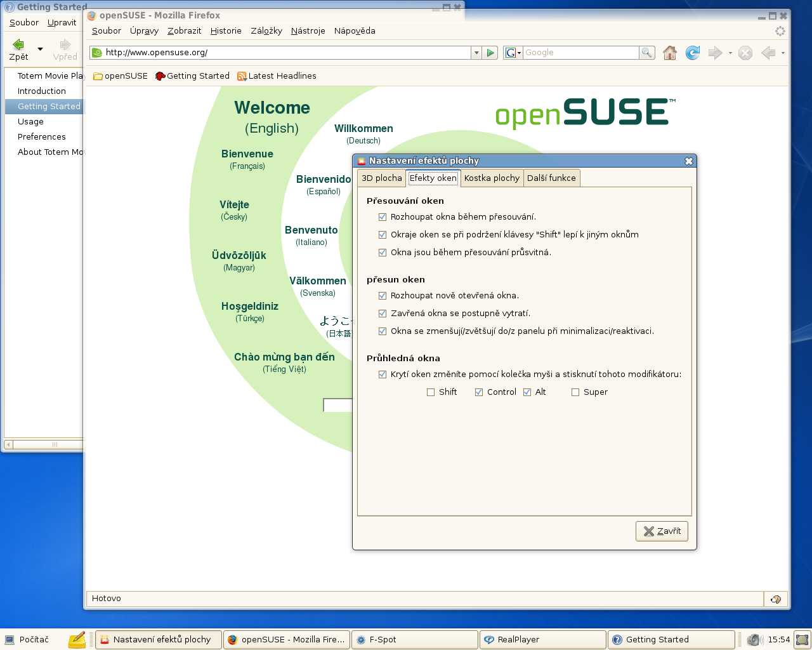Open the Zpět history dropdown in help window
Viewport: 812px width, 650px height.
(40, 49)
